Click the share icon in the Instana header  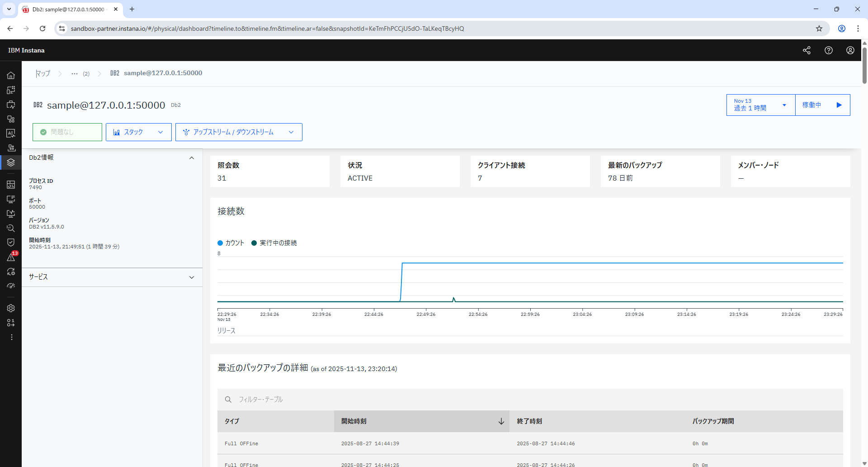[x=807, y=50]
